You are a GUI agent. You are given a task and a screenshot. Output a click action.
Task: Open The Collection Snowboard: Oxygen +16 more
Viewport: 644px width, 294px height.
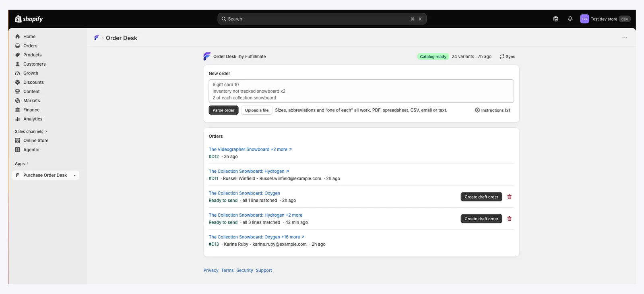(256, 237)
